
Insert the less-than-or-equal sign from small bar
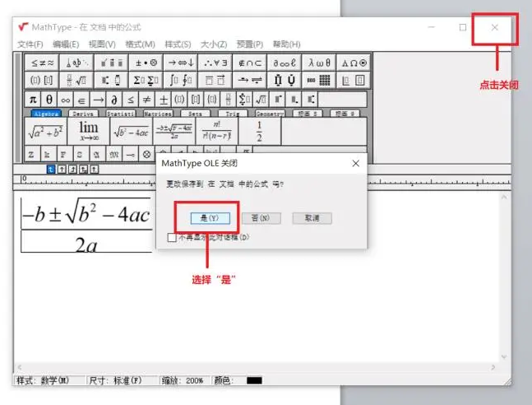click(x=131, y=100)
